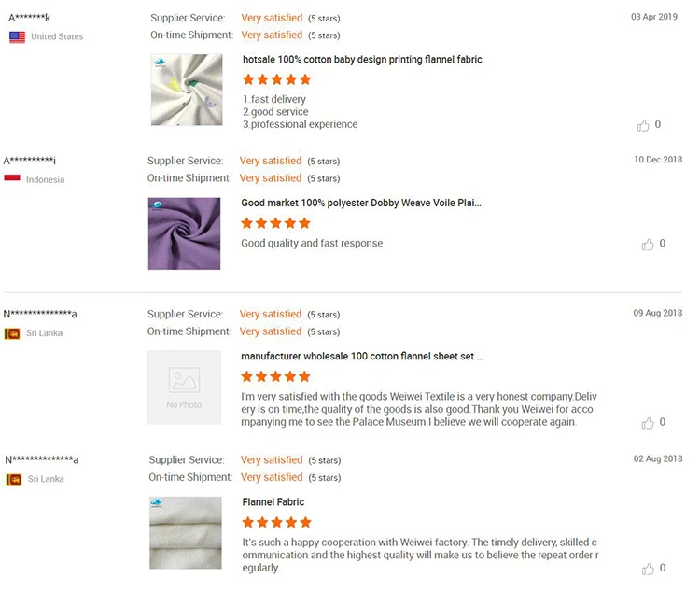Open the Flannel Fabric product link
700x592 pixels.
pos(273,502)
